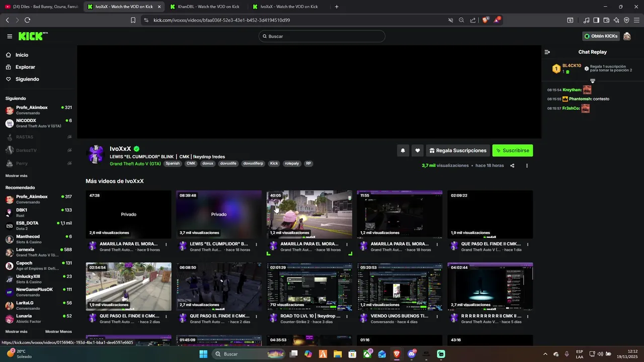Select the Spanish tag
The image size is (644, 362).
point(172,163)
